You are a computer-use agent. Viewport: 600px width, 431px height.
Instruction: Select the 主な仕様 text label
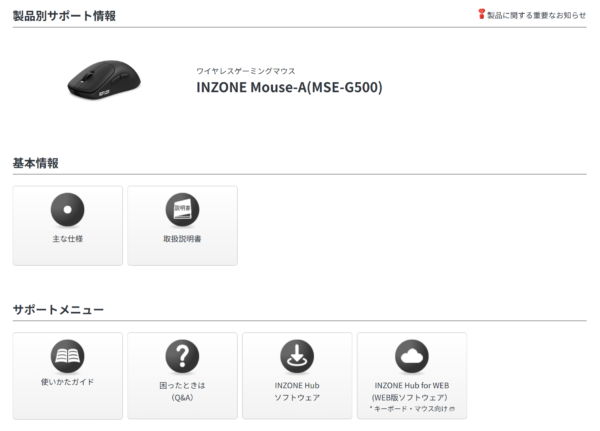coord(67,240)
